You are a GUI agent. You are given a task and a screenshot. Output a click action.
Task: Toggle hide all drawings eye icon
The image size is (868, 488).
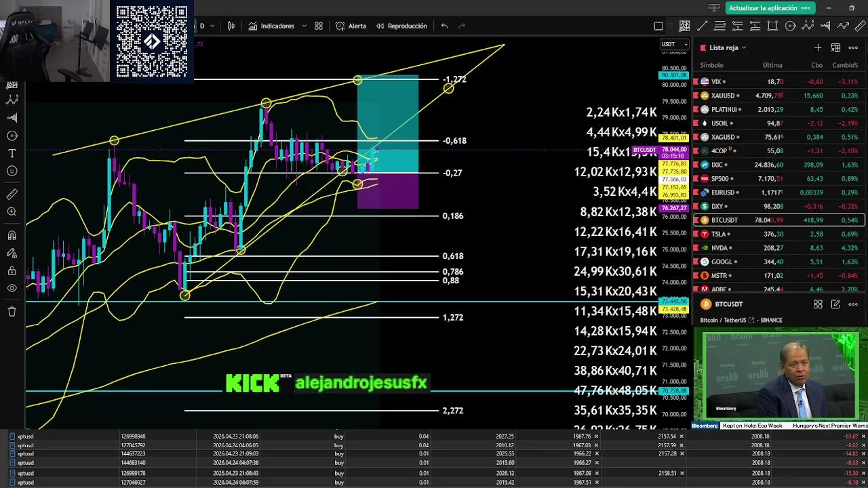coord(12,289)
